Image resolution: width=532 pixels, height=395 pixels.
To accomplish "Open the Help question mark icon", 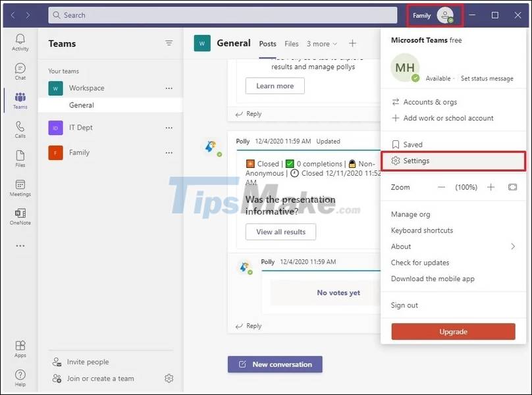I will 20,378.
